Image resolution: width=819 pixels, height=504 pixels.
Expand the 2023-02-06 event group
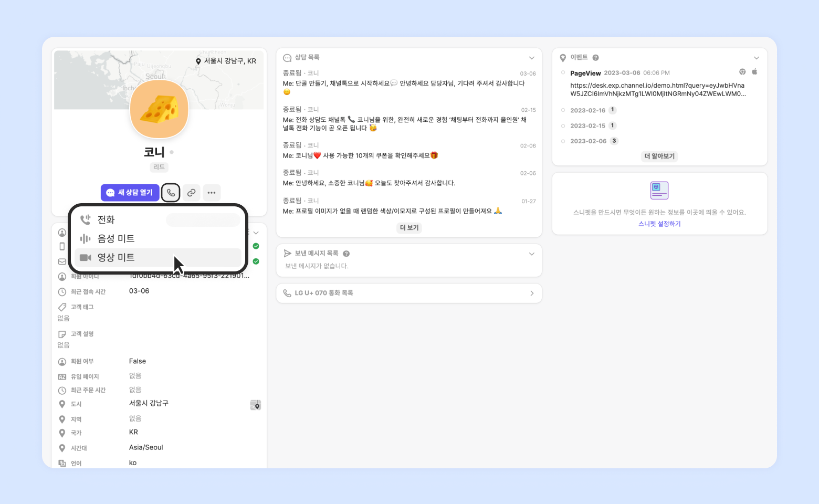tap(590, 141)
